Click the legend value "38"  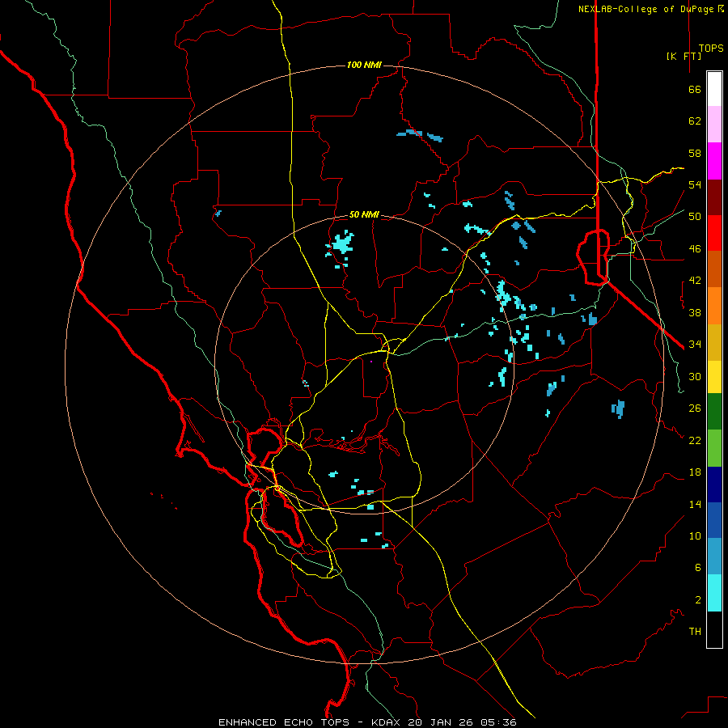pyautogui.click(x=695, y=312)
